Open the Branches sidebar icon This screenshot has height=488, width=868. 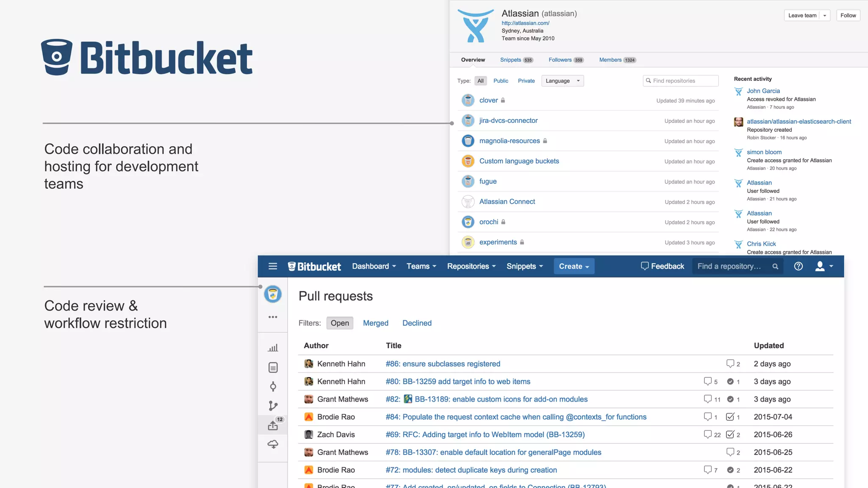273,406
